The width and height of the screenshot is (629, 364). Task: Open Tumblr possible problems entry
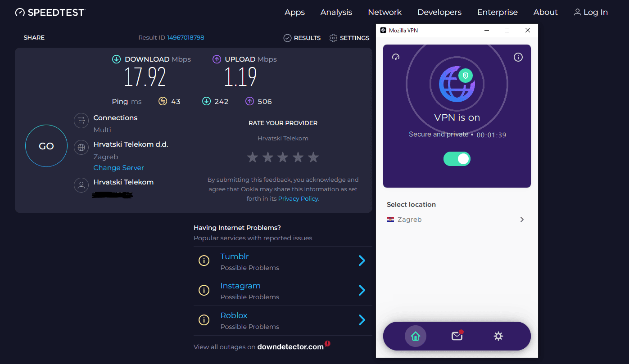click(283, 261)
